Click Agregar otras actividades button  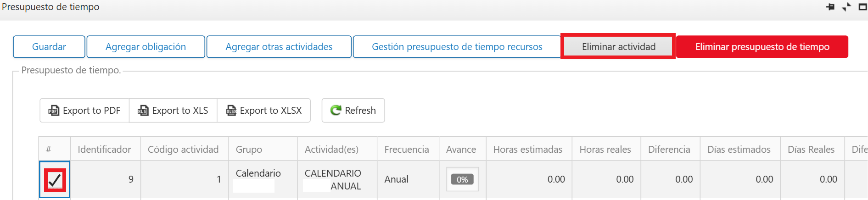(279, 47)
